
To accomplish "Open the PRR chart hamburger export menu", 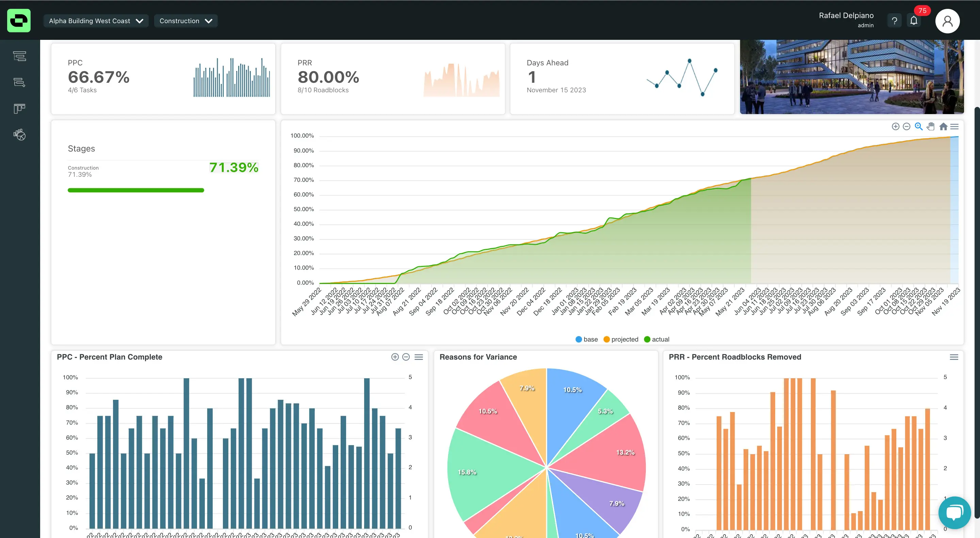I will 954,357.
